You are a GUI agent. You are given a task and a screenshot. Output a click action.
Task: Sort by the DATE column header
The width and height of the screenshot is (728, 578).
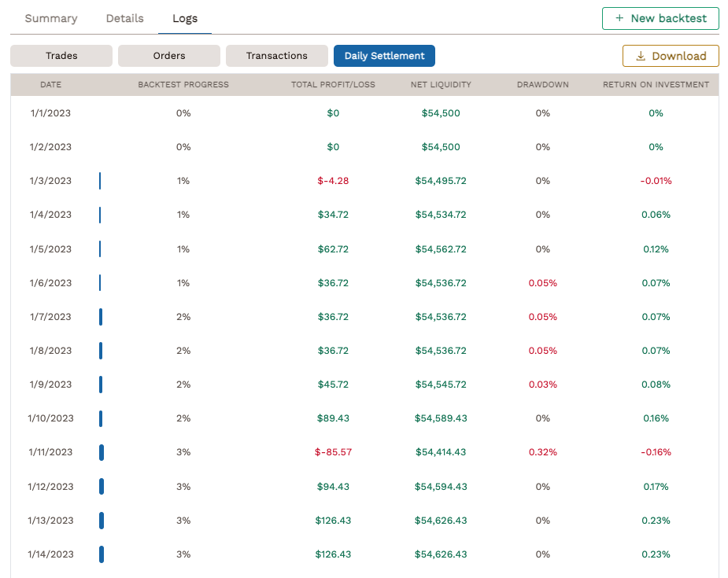point(50,84)
